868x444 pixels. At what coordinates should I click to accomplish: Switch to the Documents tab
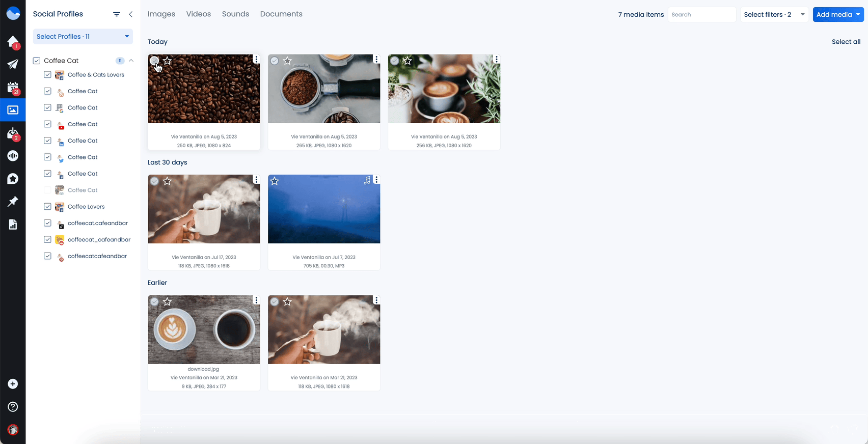pos(281,14)
